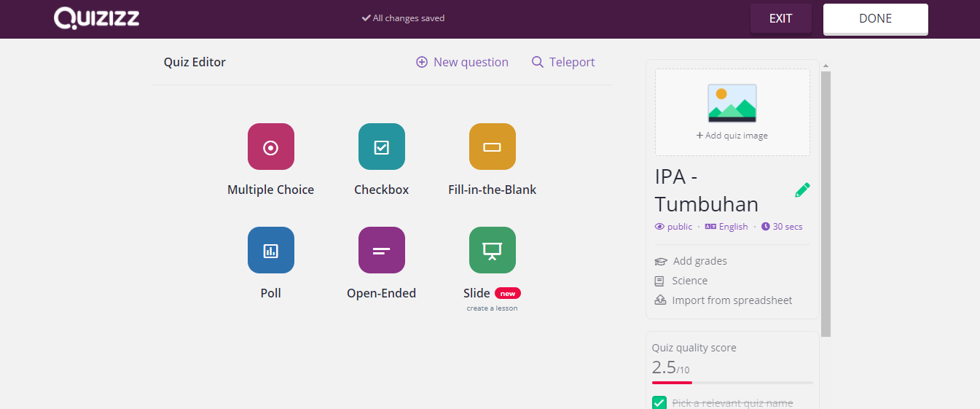Viewport: 980px width, 409px height.
Task: Choose the Open-Ended question icon
Action: pyautogui.click(x=381, y=250)
